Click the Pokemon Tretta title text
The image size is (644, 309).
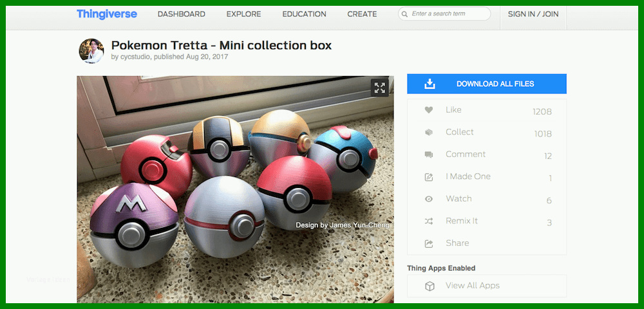tap(222, 44)
